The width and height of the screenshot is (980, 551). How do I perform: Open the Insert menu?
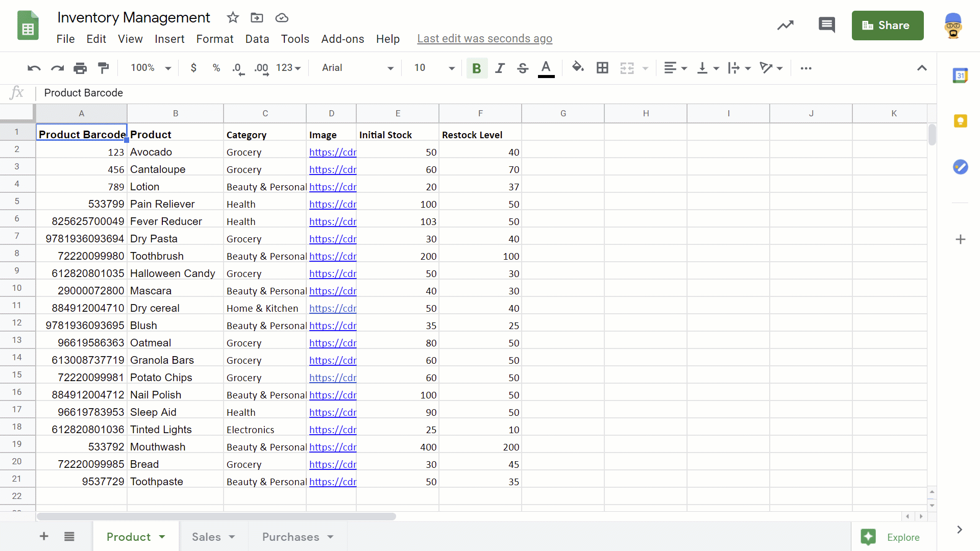tap(169, 38)
